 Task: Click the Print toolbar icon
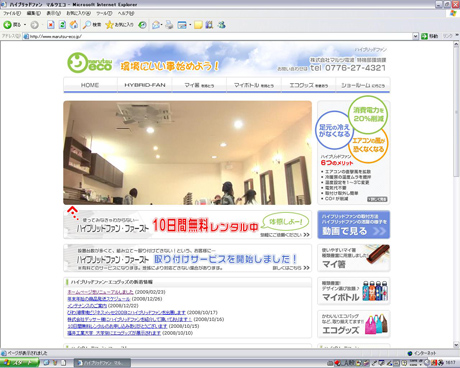pos(169,25)
